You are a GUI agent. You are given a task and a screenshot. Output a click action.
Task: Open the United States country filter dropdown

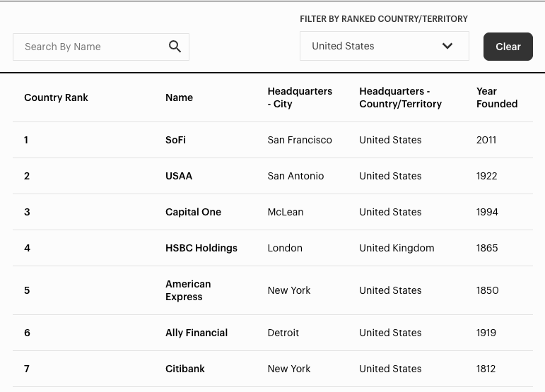[x=384, y=46]
